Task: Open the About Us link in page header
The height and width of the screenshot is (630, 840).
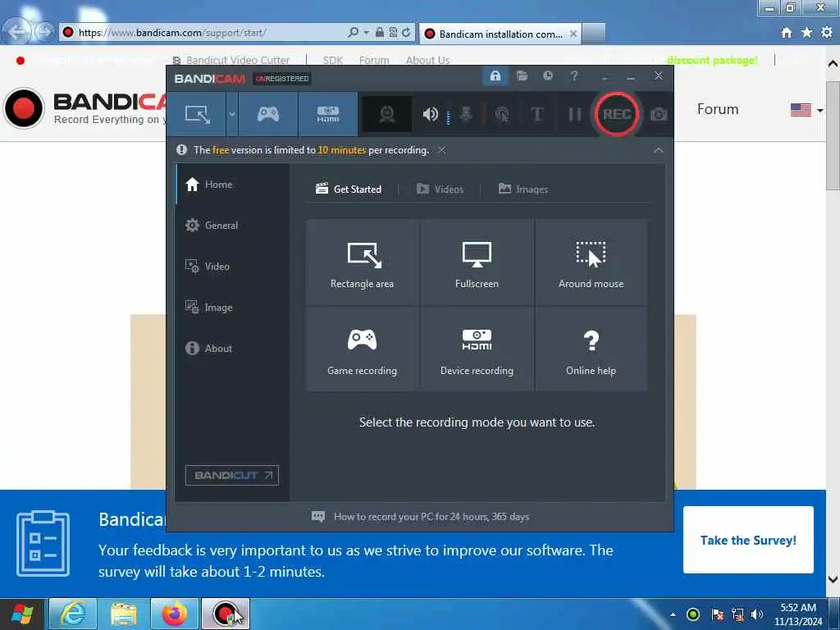Action: [x=427, y=60]
